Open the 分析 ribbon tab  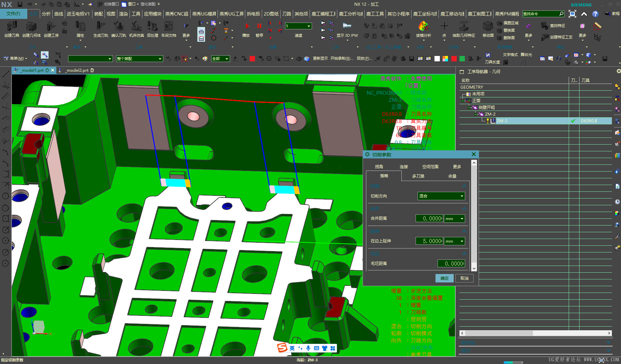click(x=46, y=14)
